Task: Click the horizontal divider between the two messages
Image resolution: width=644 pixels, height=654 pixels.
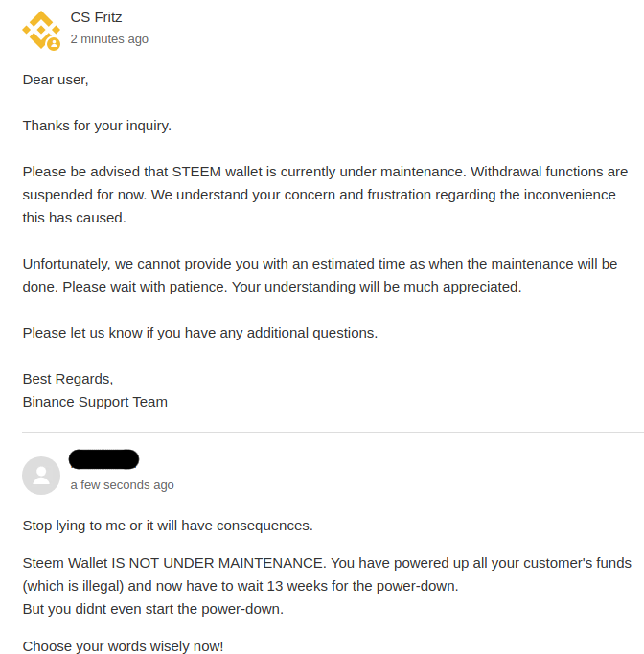Action: click(322, 432)
